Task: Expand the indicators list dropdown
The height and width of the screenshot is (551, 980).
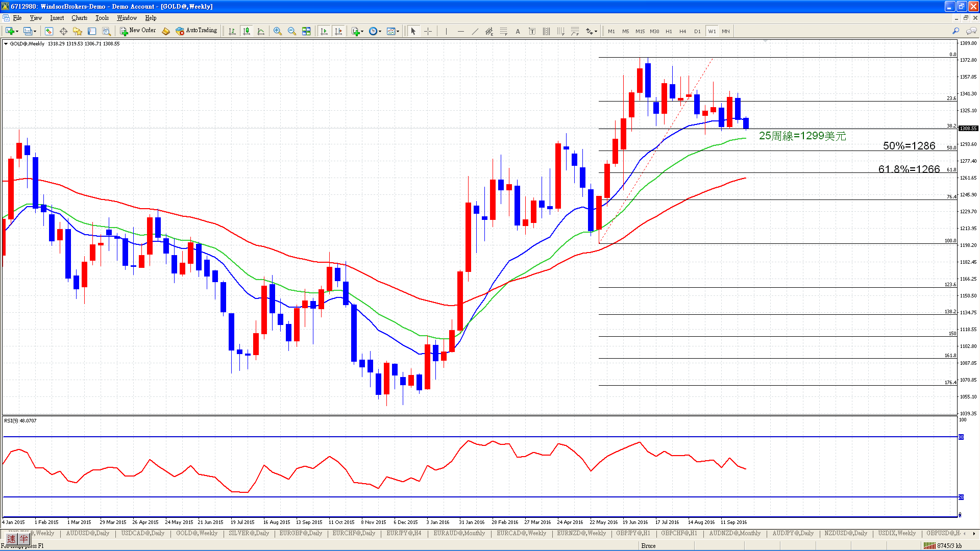Action: tap(357, 31)
